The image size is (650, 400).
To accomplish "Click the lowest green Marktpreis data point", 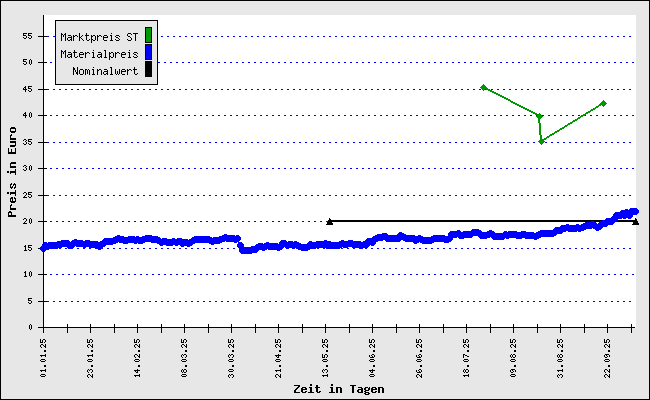I will click(541, 141).
